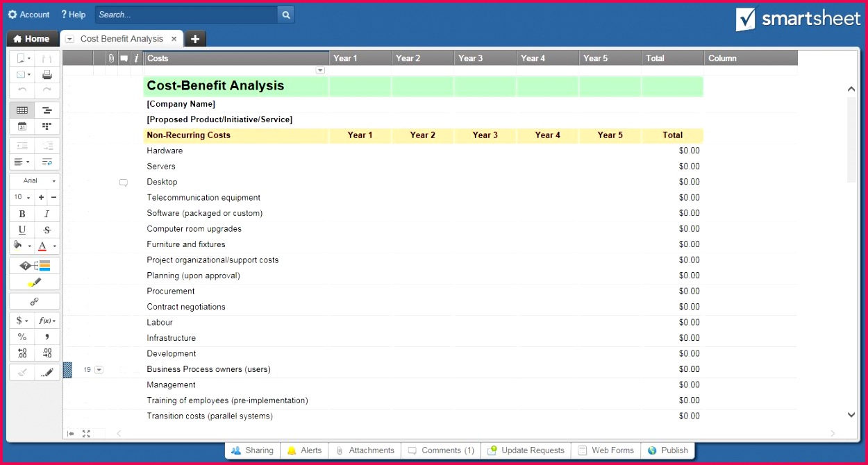Insert a hyperlink
Screen dimensions: 868x465
tap(34, 301)
